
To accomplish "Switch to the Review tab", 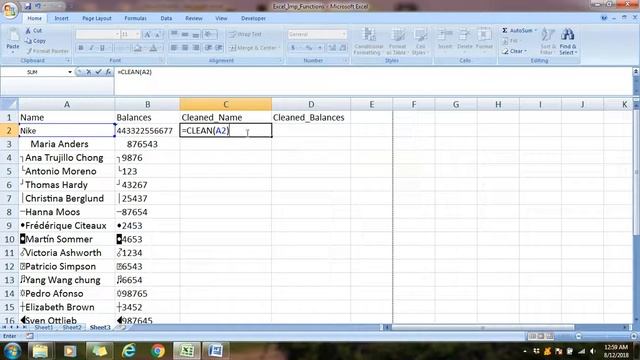I will click(x=193, y=18).
